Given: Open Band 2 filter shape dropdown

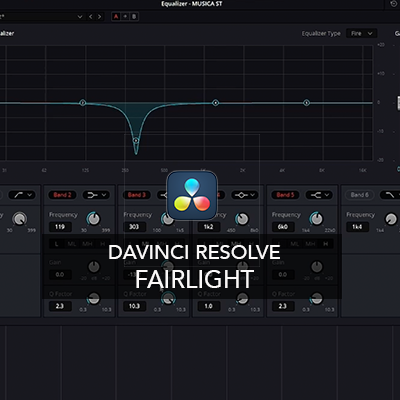Looking at the screenshot, I should pyautogui.click(x=96, y=195).
